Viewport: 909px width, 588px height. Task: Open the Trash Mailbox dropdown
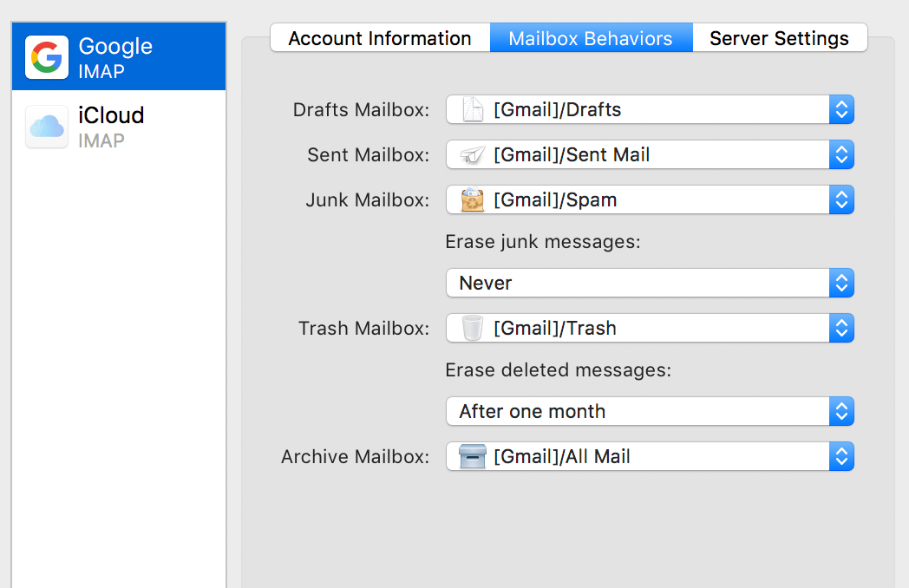tap(649, 328)
